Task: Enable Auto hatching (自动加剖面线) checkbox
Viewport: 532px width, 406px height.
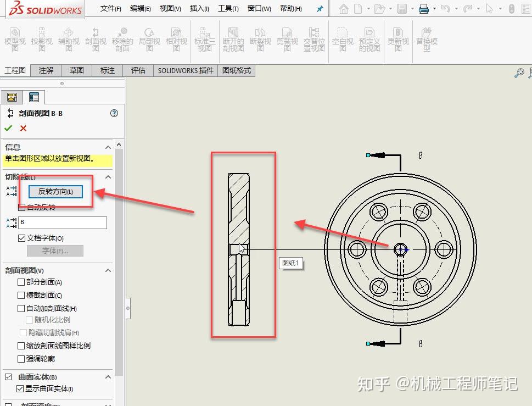Action: pyautogui.click(x=21, y=308)
